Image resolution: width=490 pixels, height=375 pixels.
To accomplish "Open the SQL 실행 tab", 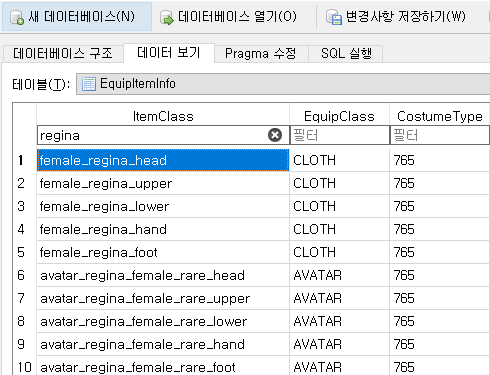I will [346, 53].
